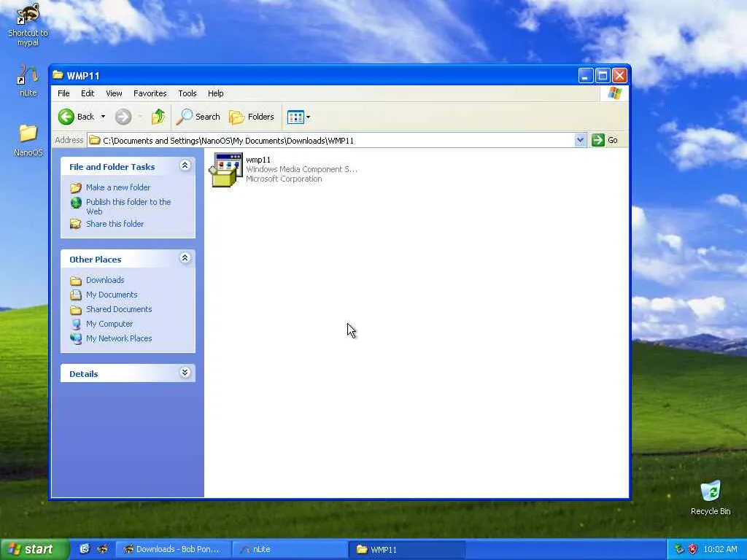Open My Network Places link
The width and height of the screenshot is (747, 560).
click(119, 338)
